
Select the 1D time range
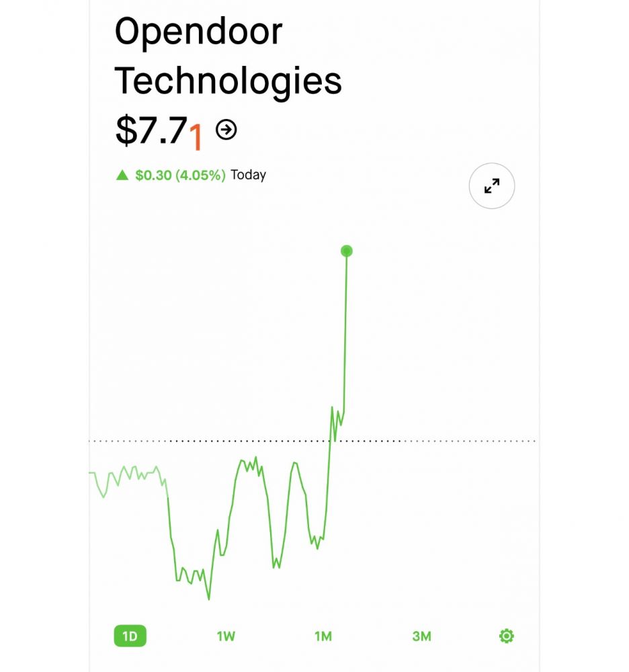coord(130,636)
